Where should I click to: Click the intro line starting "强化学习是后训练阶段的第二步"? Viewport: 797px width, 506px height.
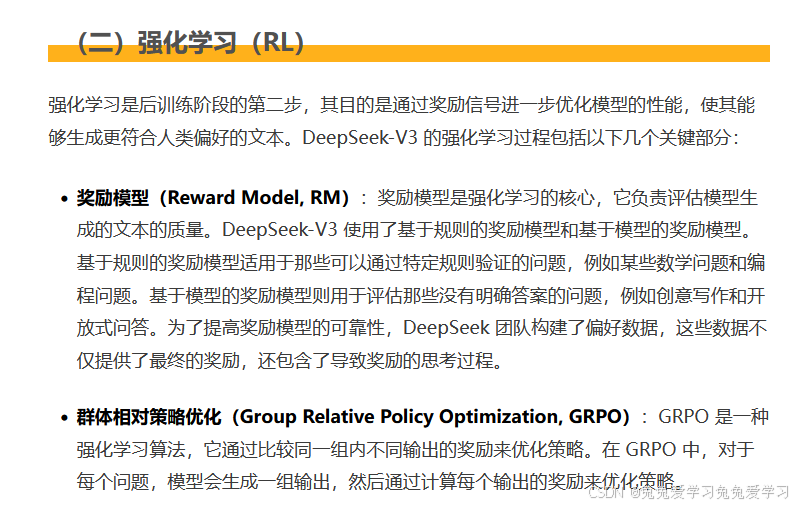402,105
